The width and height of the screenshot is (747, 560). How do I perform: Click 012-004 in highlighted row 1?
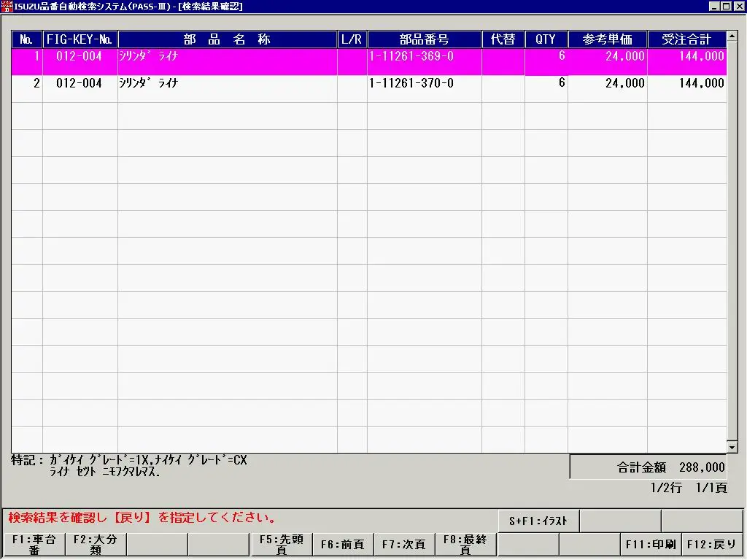(x=79, y=56)
